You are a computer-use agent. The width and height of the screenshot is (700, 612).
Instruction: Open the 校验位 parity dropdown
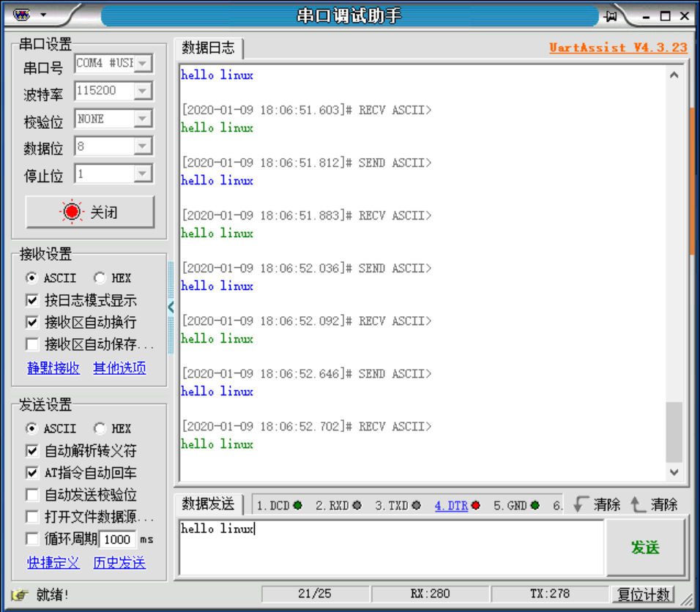tap(144, 118)
